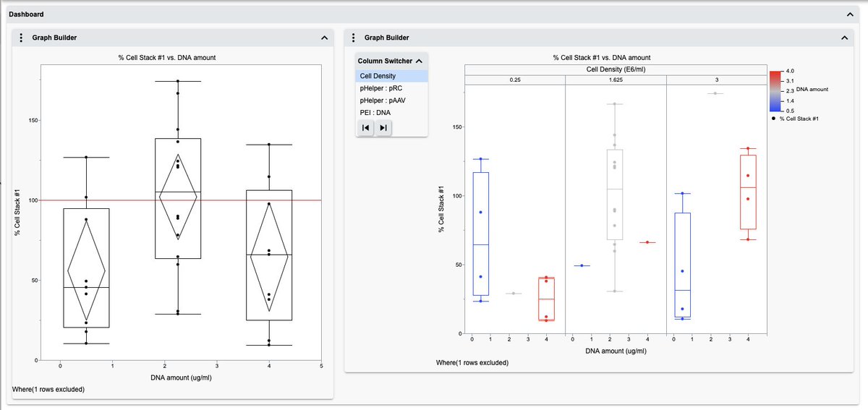Click the Cell Density (E6/ml) group header
868x410 pixels.
tap(615, 69)
